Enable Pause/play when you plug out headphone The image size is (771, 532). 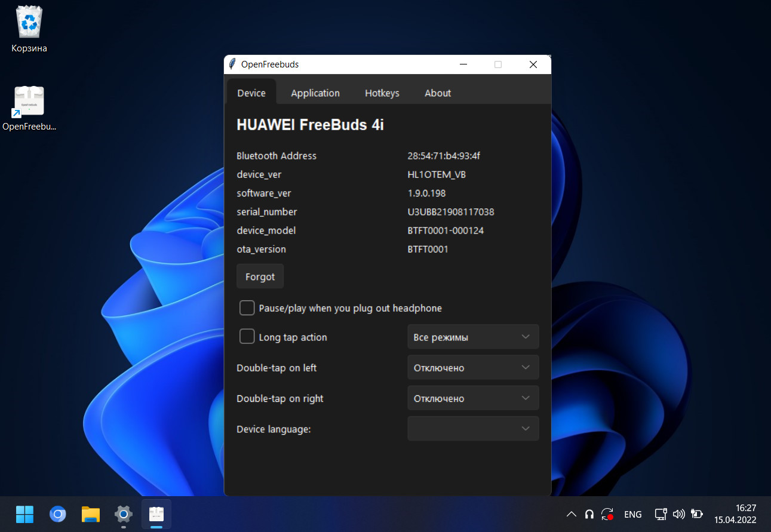pos(247,308)
